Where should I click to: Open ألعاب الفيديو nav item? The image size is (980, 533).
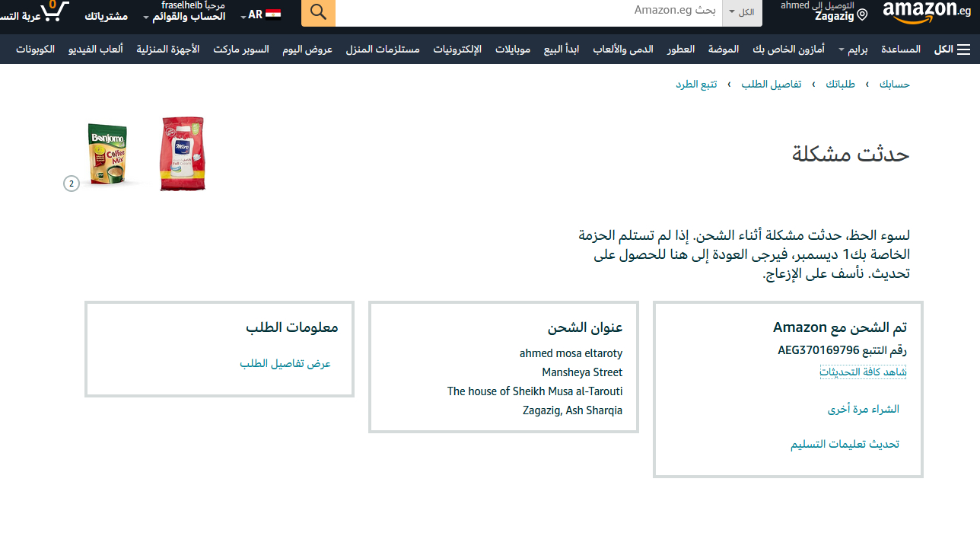point(95,49)
